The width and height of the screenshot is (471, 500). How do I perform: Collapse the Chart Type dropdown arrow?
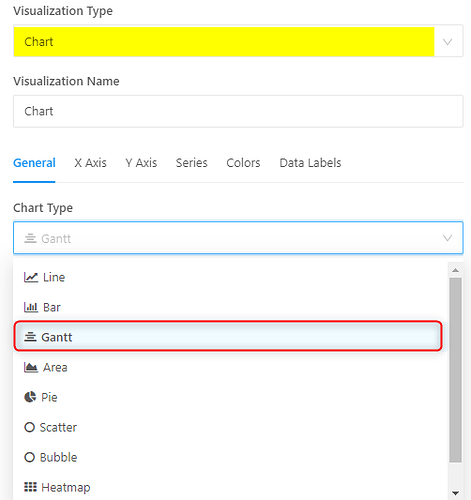[447, 238]
